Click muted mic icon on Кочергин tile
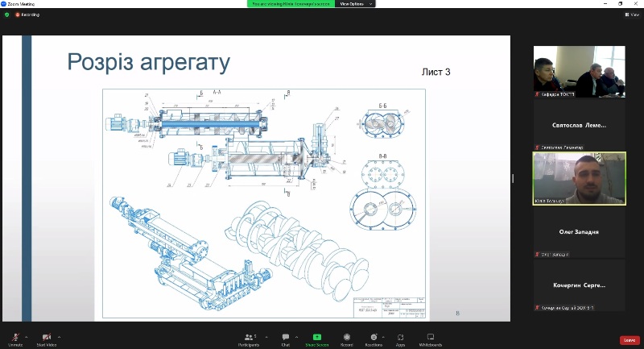The height and width of the screenshot is (349, 644). (x=537, y=307)
